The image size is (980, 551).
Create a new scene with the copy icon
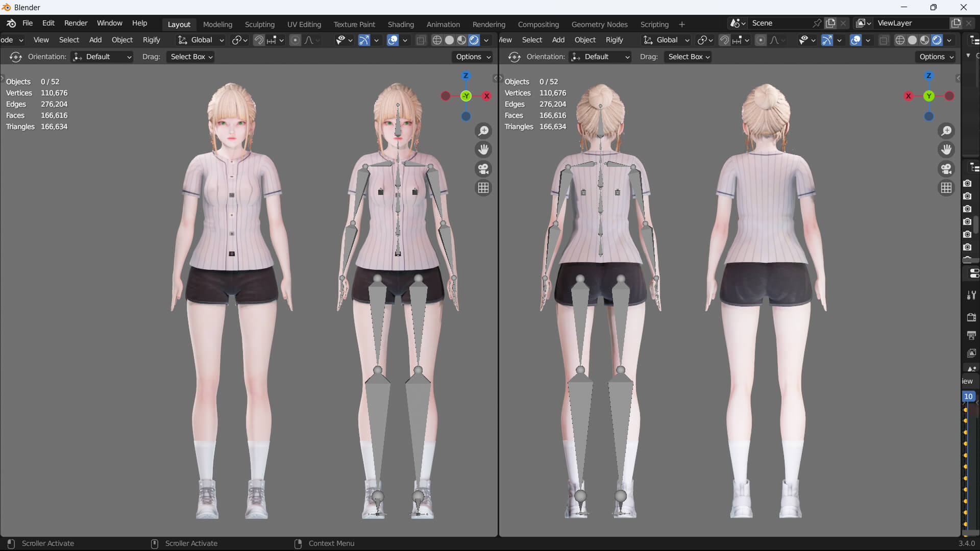[x=830, y=23]
